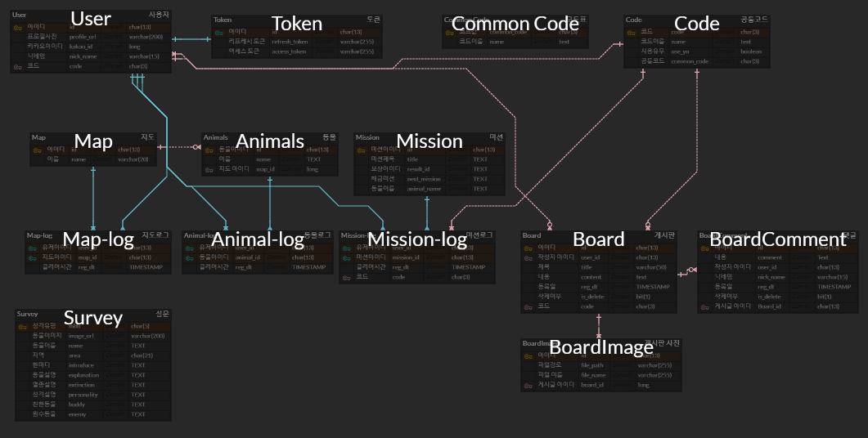Click the key icon in the Code table

coord(631,32)
